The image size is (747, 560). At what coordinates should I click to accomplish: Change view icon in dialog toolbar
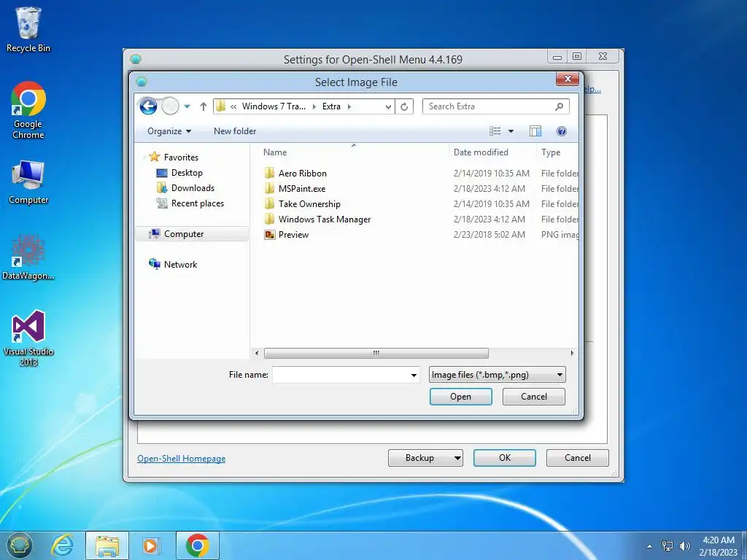tap(495, 131)
